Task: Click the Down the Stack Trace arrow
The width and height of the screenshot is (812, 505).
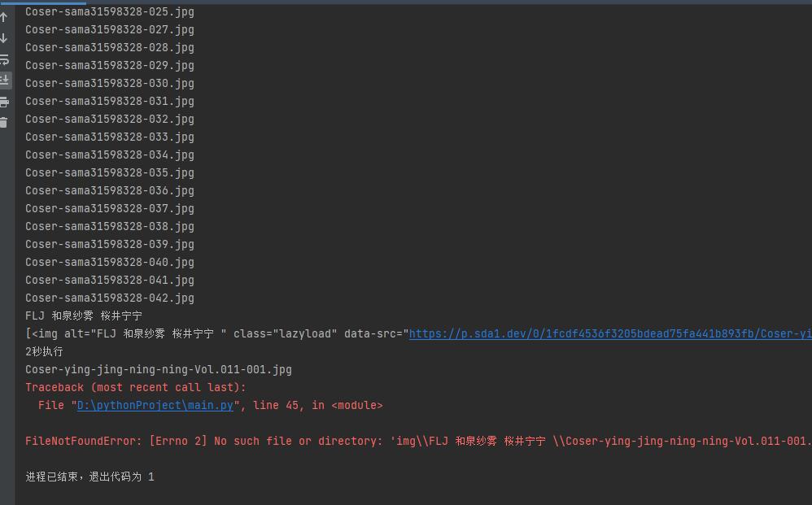Action: coord(5,37)
